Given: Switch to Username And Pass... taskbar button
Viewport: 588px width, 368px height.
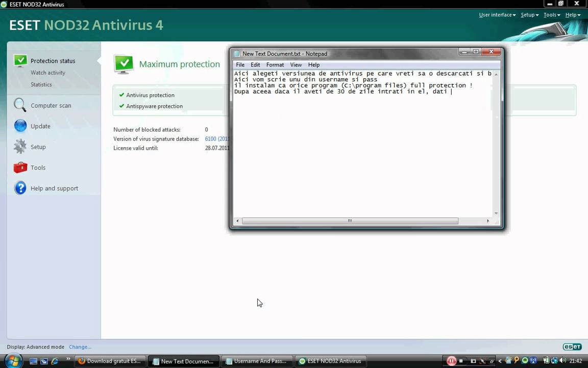Looking at the screenshot, I should pos(257,361).
